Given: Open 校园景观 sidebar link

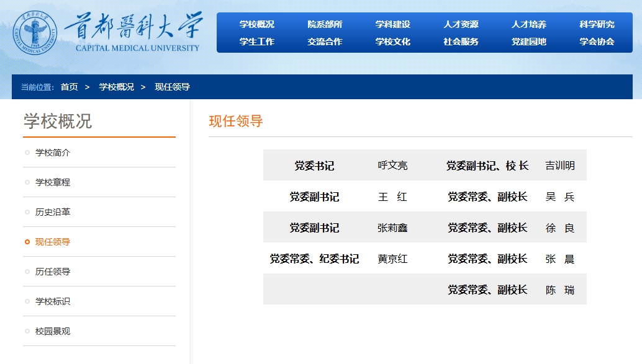Looking at the screenshot, I should pos(53,331).
